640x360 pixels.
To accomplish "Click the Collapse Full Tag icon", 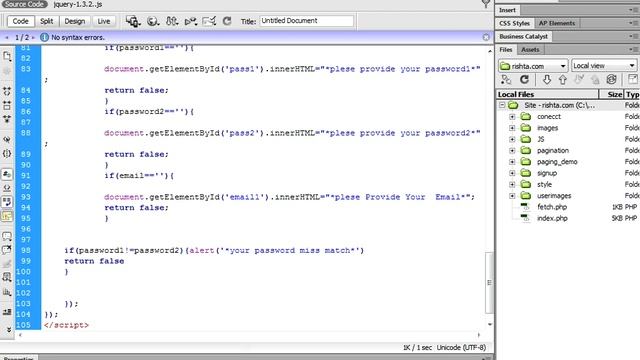I will 7,91.
